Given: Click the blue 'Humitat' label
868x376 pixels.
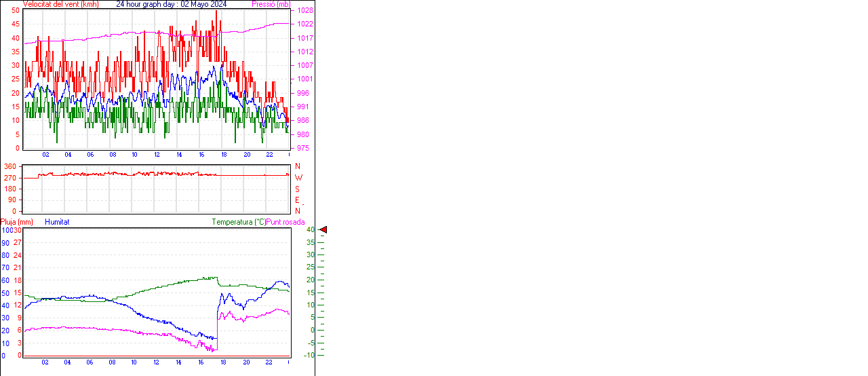Looking at the screenshot, I should (x=57, y=222).
